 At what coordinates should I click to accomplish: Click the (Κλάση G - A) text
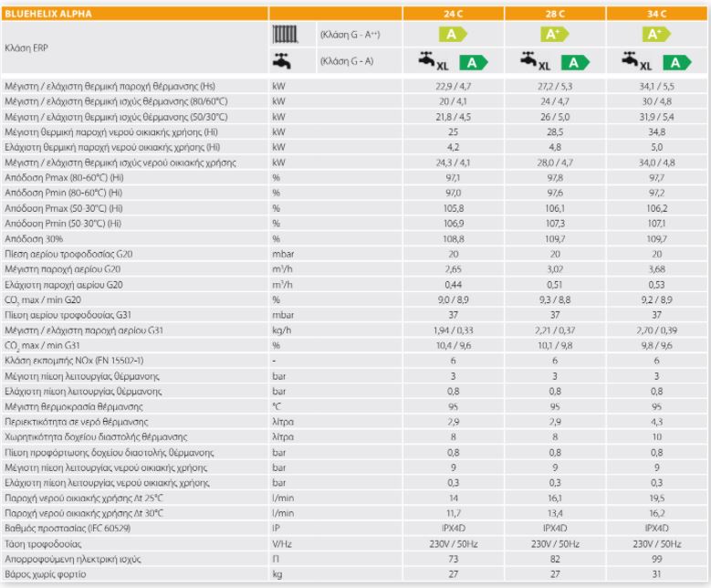pyautogui.click(x=347, y=61)
